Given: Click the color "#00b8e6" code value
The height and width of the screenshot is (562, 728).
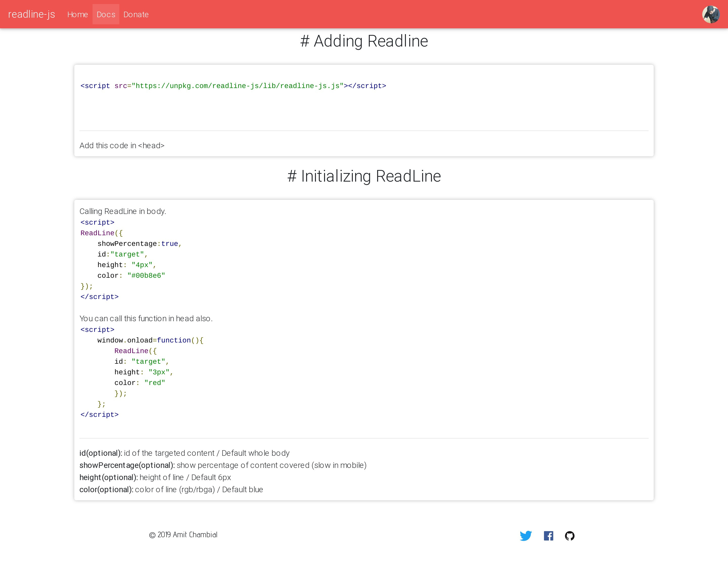Looking at the screenshot, I should pyautogui.click(x=146, y=276).
